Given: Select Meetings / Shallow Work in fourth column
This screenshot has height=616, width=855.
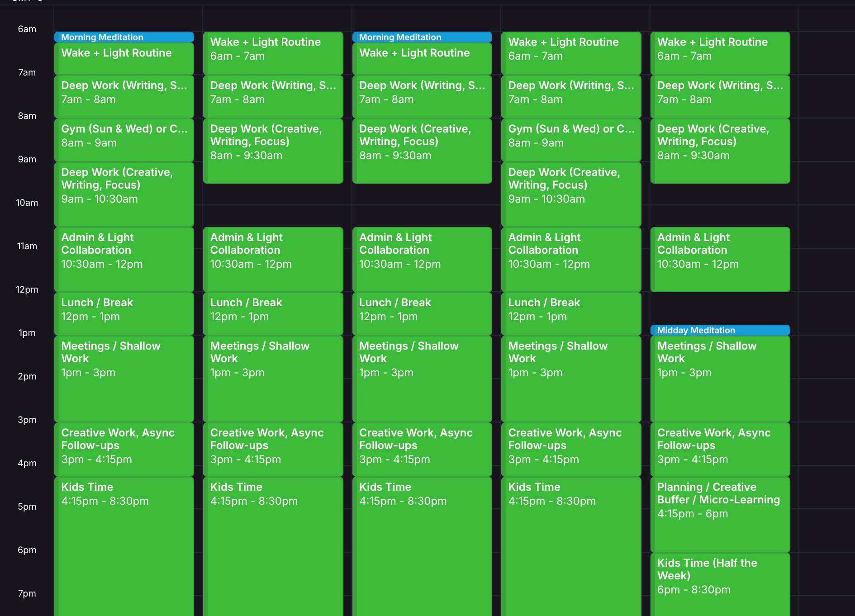Looking at the screenshot, I should [x=571, y=379].
